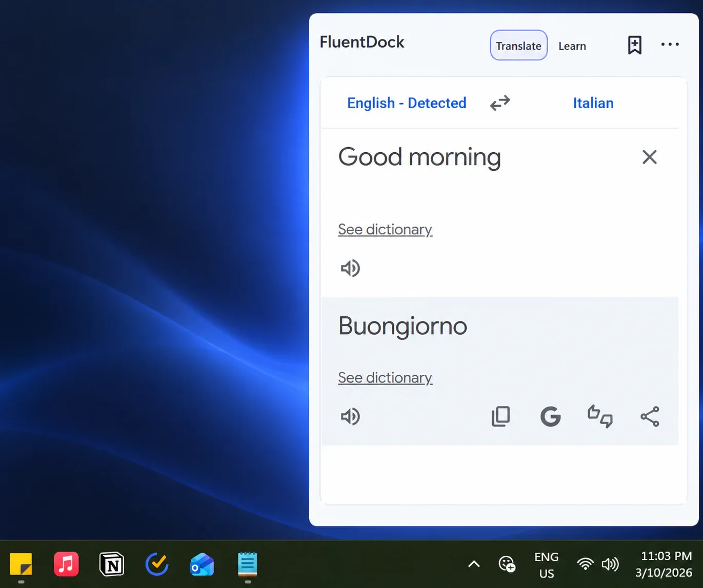Launch the Music app from taskbar

(x=66, y=564)
